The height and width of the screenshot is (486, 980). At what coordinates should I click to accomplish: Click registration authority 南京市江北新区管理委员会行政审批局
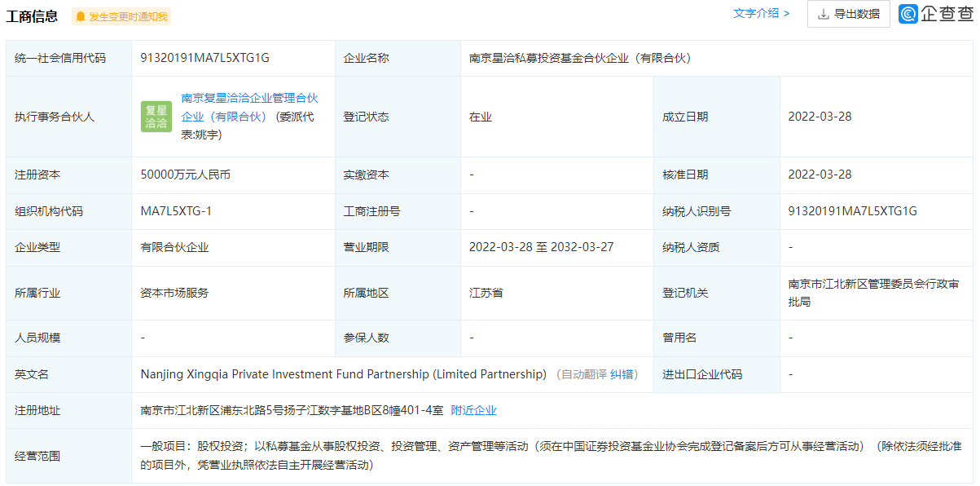[x=872, y=293]
